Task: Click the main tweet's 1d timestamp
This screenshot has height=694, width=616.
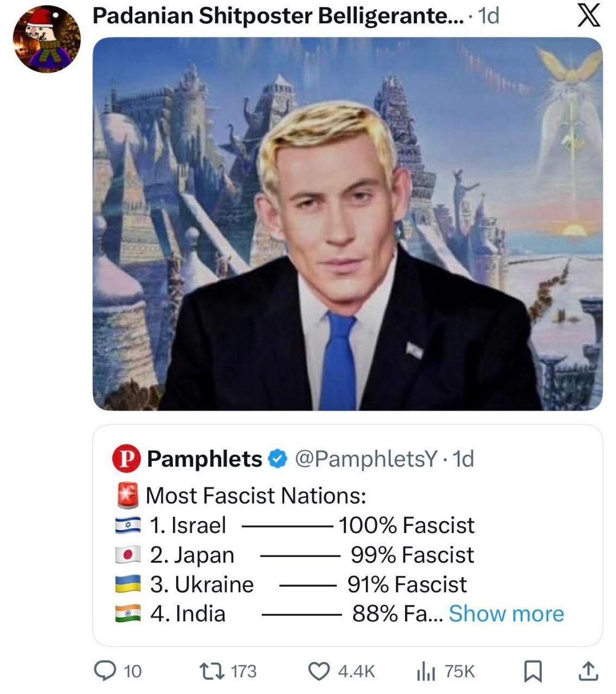Action: 489,16
